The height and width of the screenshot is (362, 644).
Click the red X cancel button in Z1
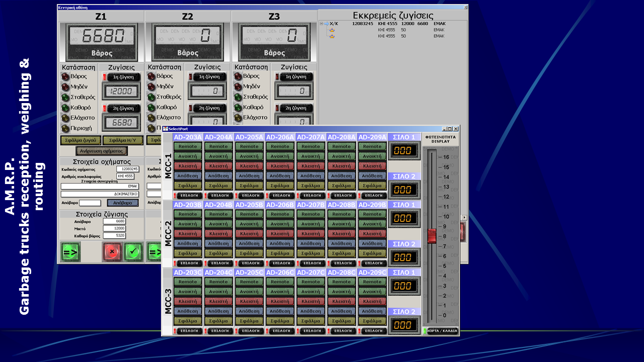coord(112,251)
